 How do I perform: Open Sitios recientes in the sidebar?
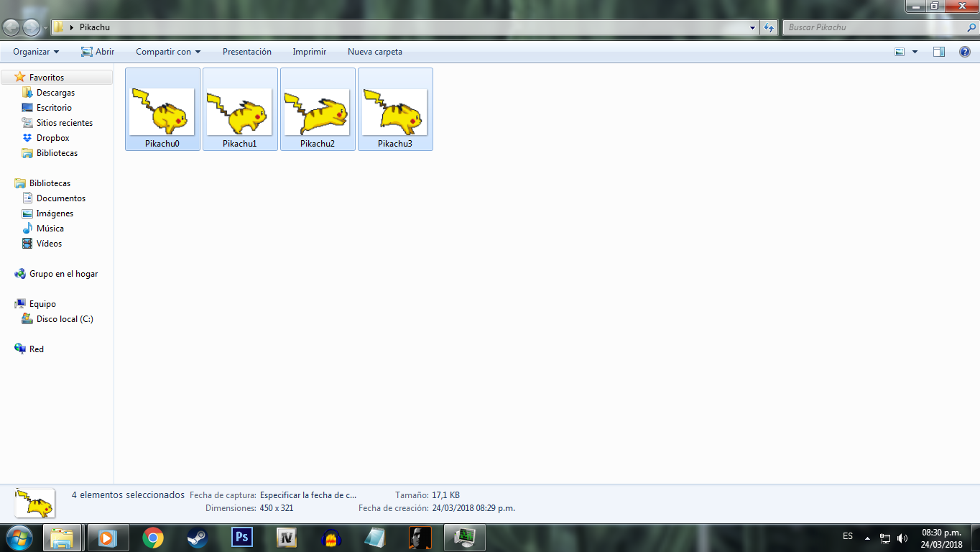[65, 123]
